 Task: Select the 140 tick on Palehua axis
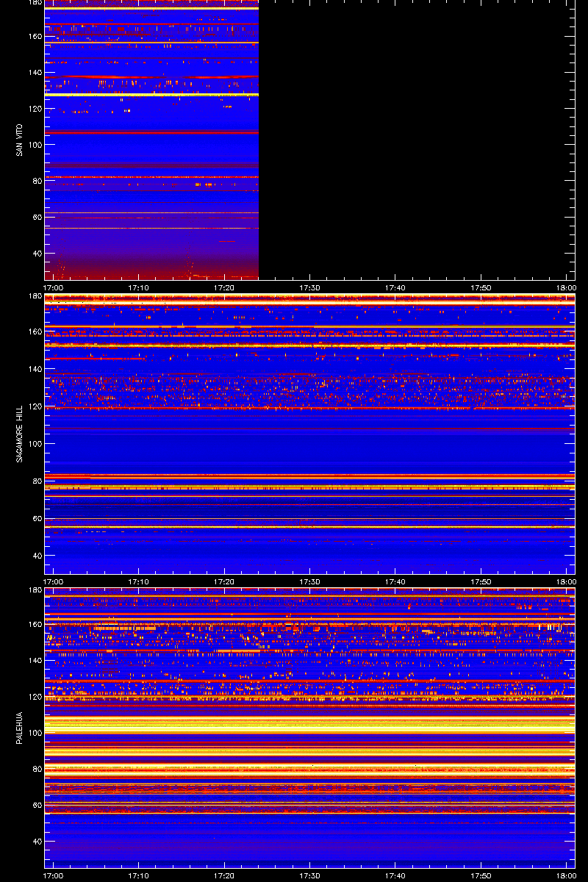pyautogui.click(x=34, y=660)
